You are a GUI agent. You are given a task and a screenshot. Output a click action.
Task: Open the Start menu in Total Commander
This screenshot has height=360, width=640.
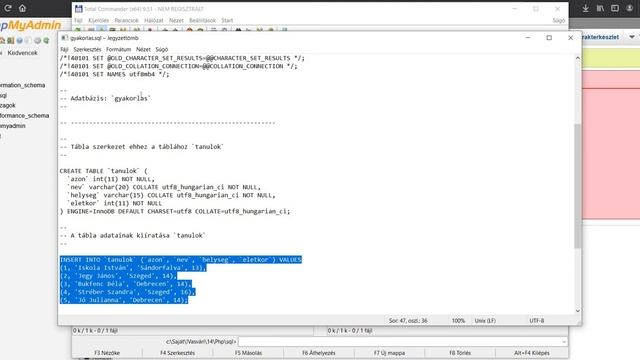(227, 20)
